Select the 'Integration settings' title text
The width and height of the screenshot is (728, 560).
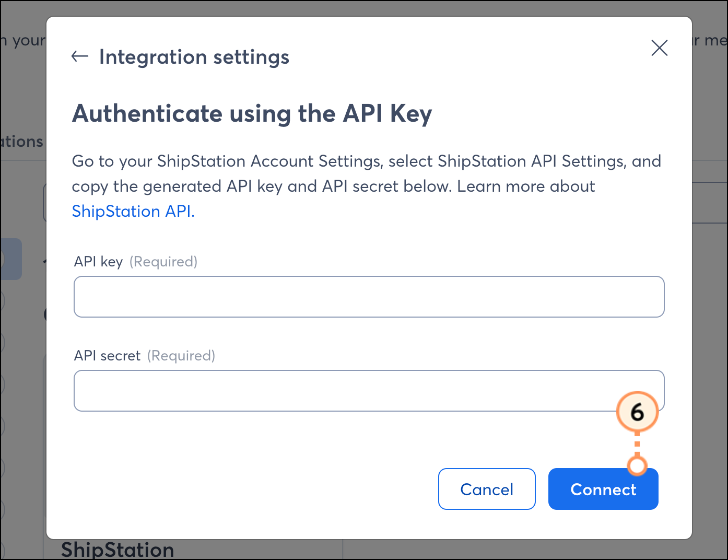click(x=194, y=56)
